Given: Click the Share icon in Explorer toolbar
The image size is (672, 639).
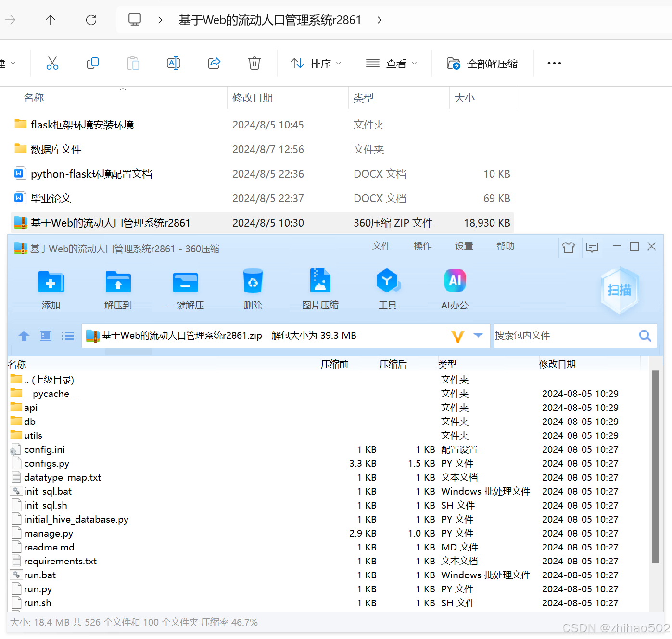Looking at the screenshot, I should (214, 63).
